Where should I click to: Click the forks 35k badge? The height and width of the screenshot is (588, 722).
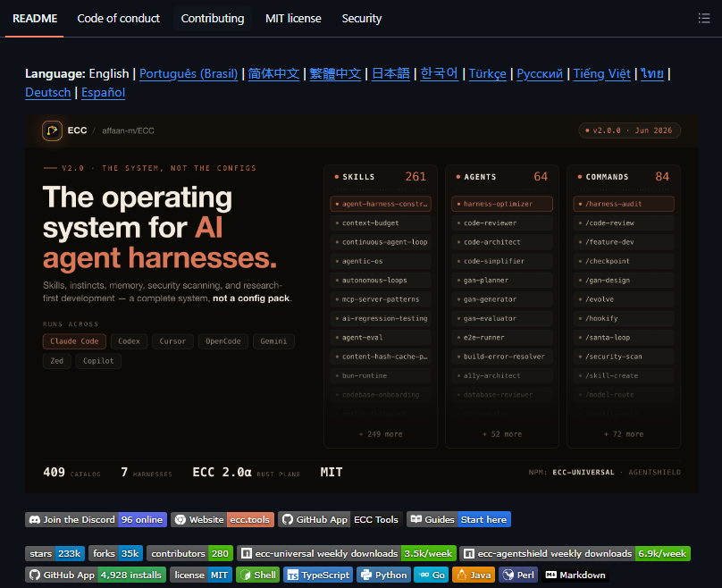point(115,553)
